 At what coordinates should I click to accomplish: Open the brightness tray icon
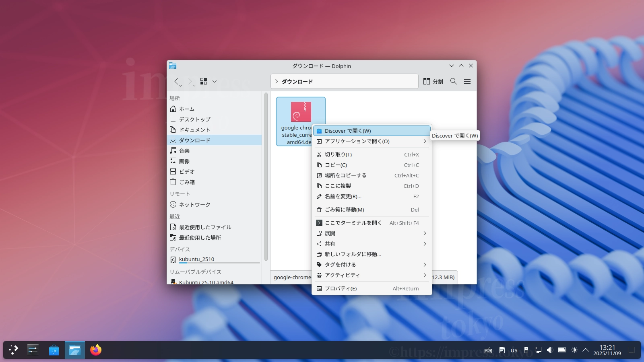click(574, 350)
